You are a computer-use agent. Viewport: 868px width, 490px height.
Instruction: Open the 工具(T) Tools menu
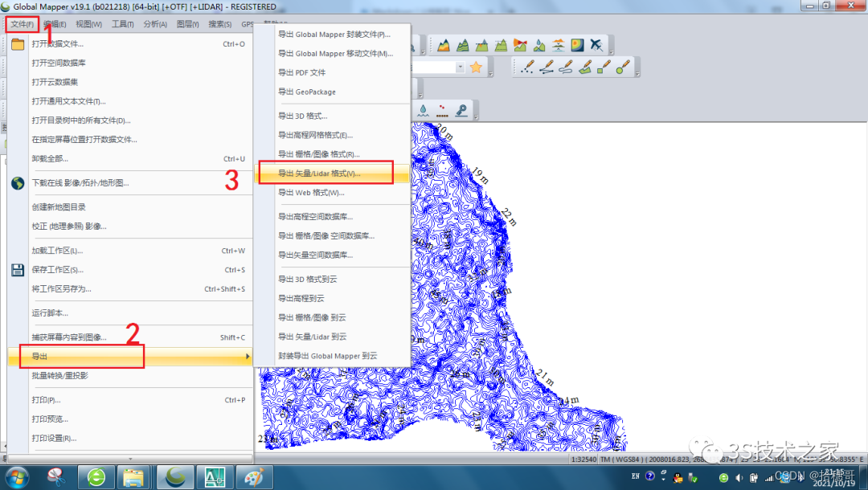coord(122,24)
